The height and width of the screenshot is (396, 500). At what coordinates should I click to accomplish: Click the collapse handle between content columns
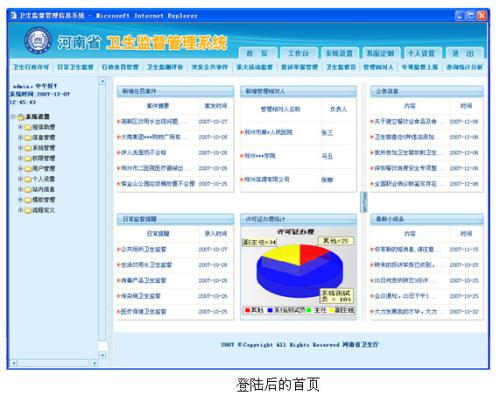click(x=363, y=202)
